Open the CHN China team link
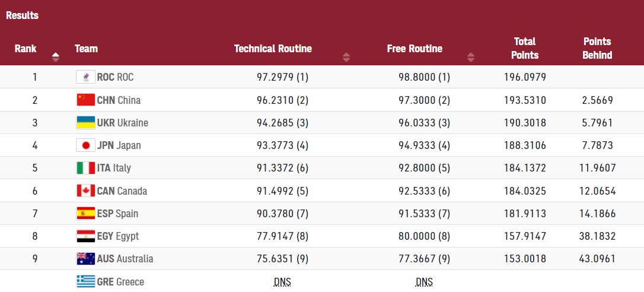Screen dimensions: 644x292 [x=119, y=100]
